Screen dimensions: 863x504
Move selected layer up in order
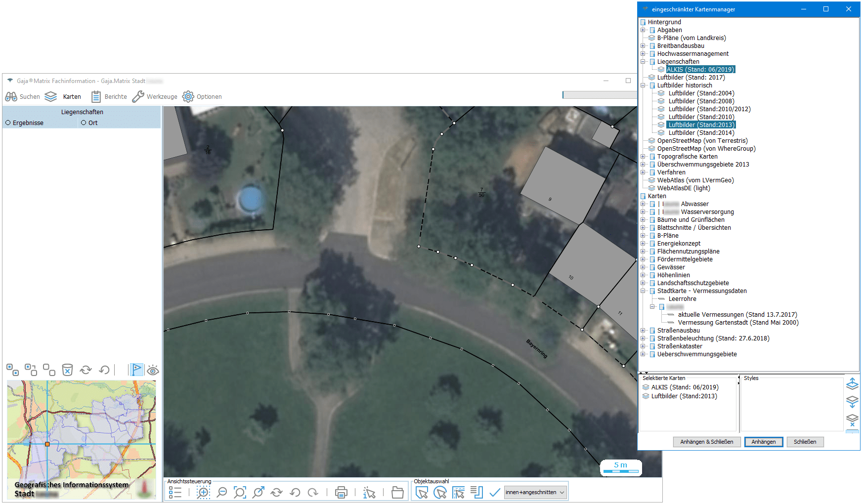pos(852,384)
